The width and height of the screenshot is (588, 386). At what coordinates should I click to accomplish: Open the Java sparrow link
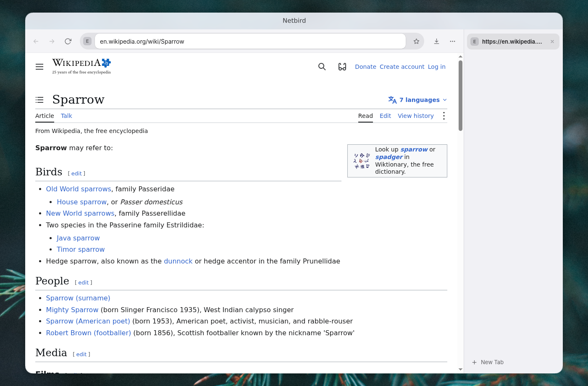pyautogui.click(x=78, y=238)
